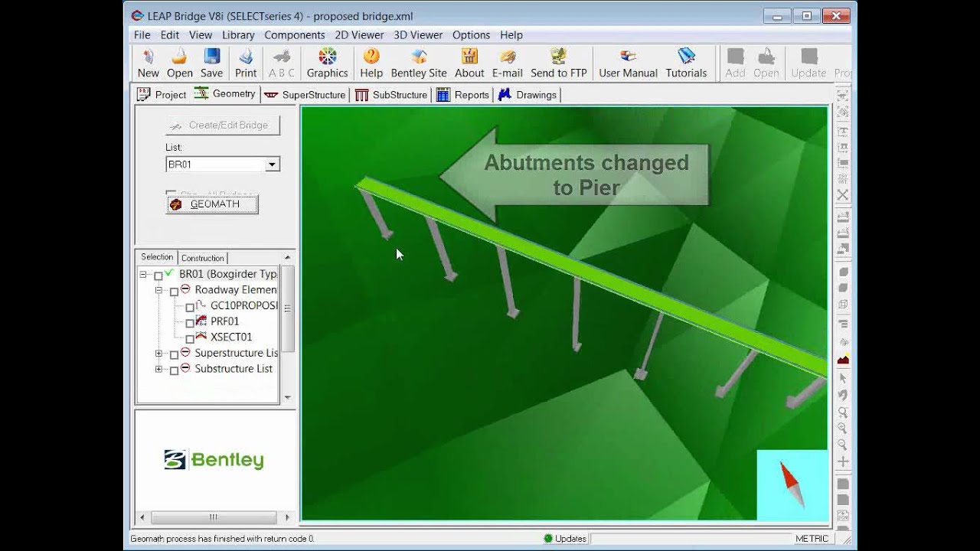Open the Bentley Site icon
The height and width of the screenshot is (551, 980).
(x=419, y=56)
